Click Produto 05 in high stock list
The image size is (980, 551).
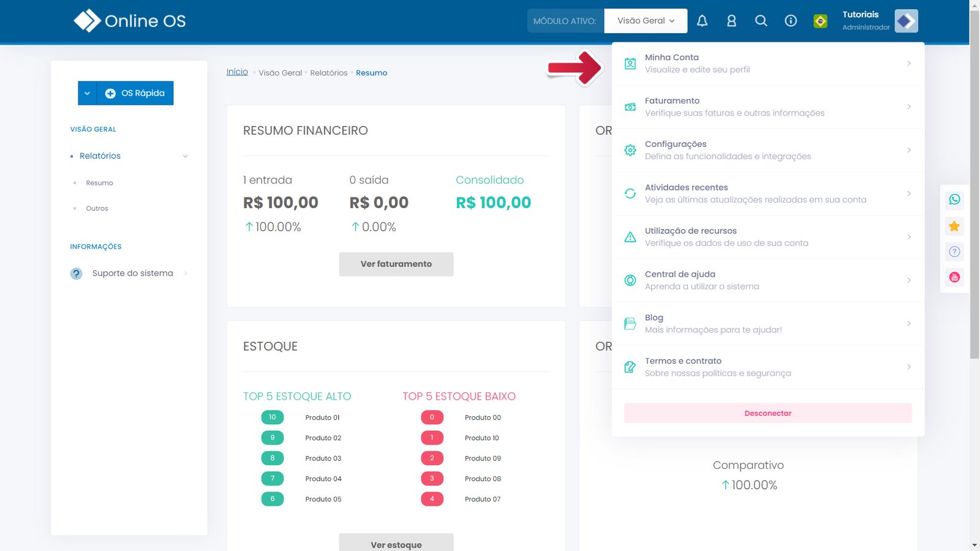323,499
